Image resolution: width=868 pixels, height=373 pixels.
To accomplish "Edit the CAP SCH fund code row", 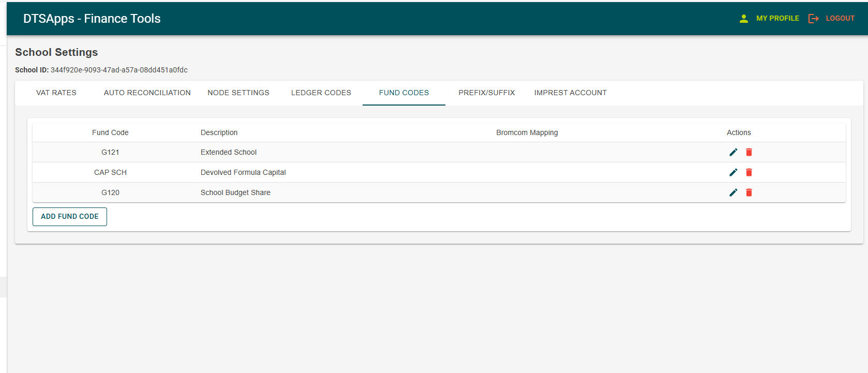I will (733, 172).
